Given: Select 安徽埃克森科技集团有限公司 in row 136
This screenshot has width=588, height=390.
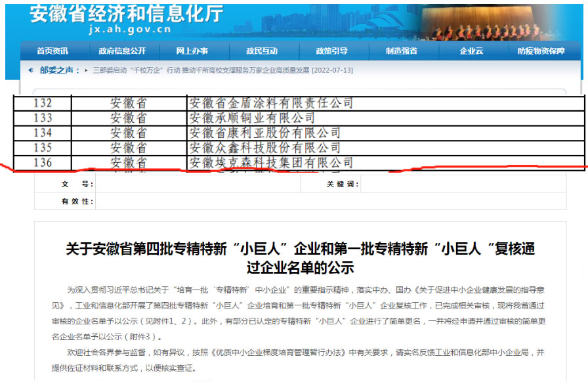Looking at the screenshot, I should 271,163.
